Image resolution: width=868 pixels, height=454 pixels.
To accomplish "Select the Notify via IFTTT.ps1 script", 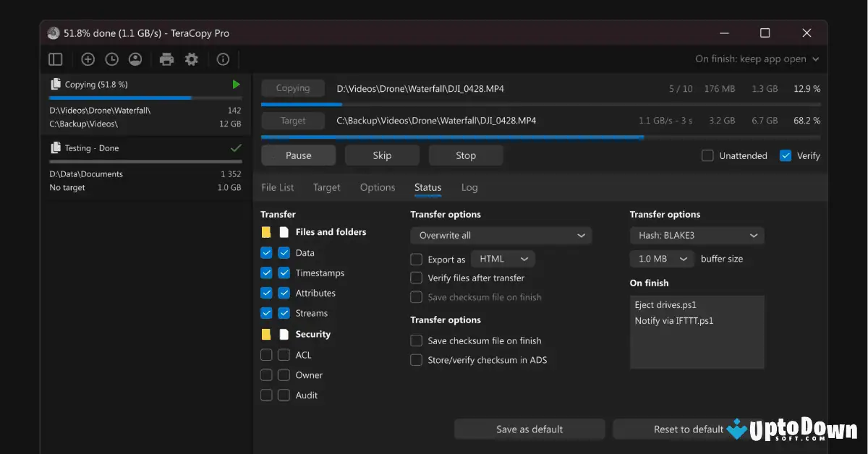I will click(673, 320).
